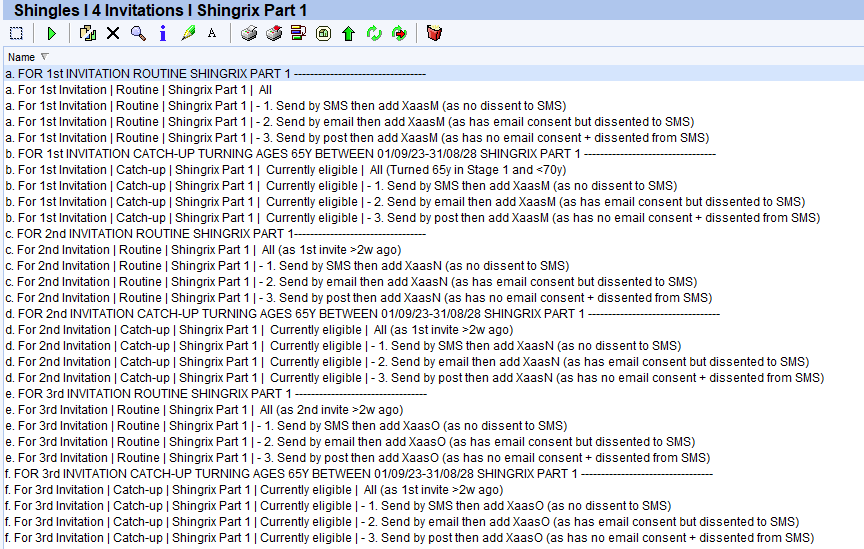Click the rounded box chart icon
This screenshot has height=549, width=864.
[323, 34]
